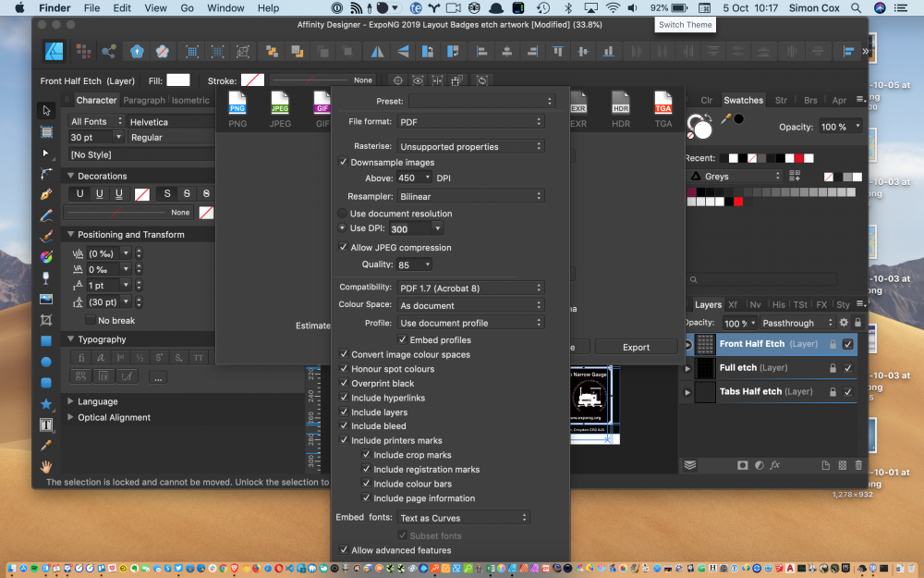Click the Switch Theme button
Viewport: 924px width, 578px height.
pos(685,24)
